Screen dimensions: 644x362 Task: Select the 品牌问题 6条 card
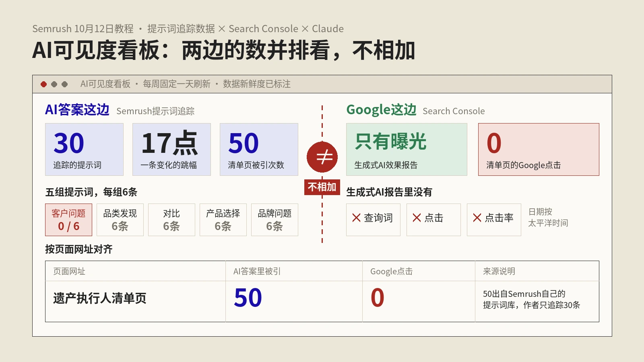pos(275,220)
